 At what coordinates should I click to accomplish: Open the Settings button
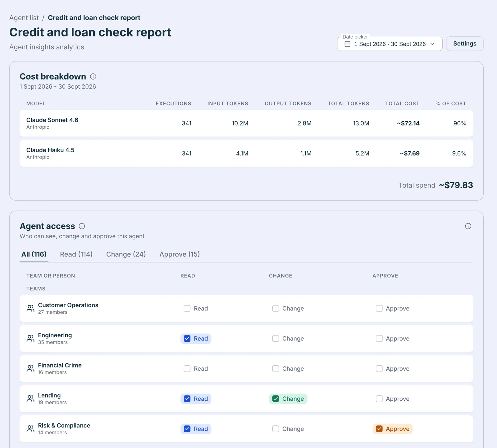click(465, 44)
